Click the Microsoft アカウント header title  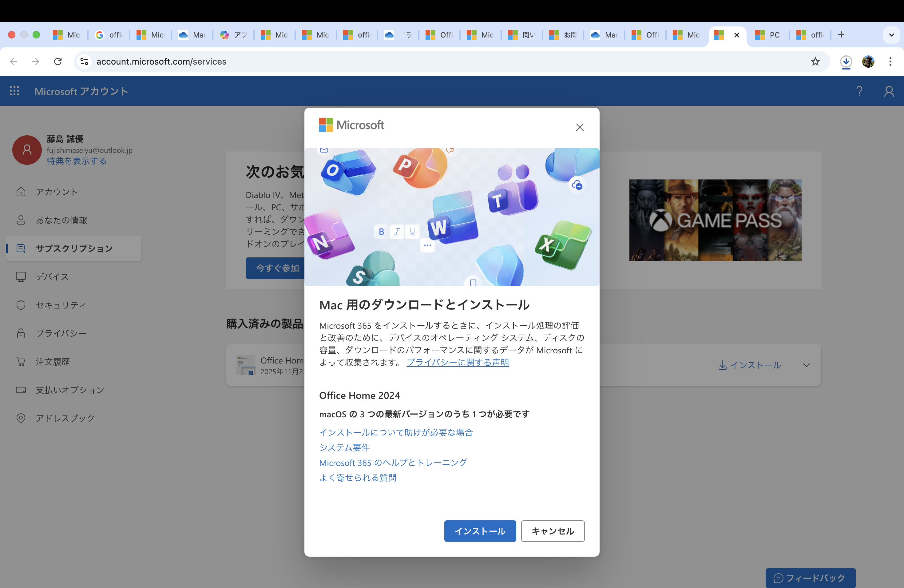click(81, 91)
